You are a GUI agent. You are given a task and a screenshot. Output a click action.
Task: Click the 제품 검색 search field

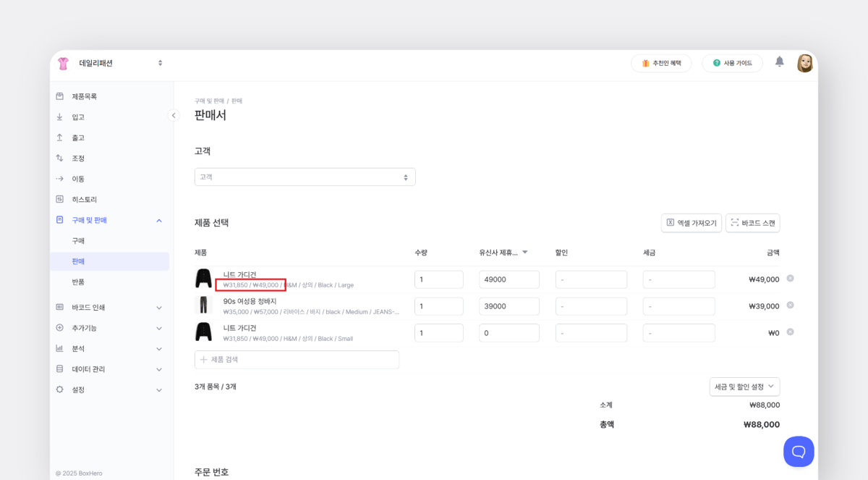click(x=297, y=360)
